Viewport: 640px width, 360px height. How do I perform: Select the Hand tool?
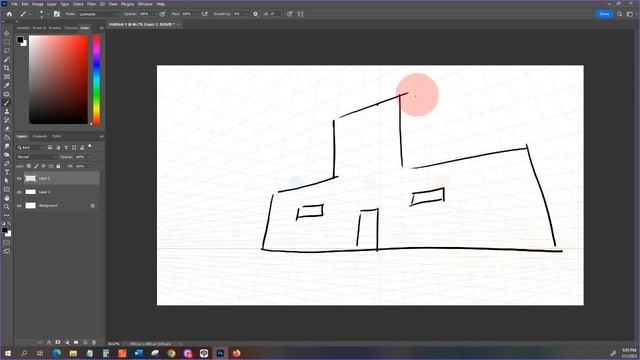coord(7,198)
